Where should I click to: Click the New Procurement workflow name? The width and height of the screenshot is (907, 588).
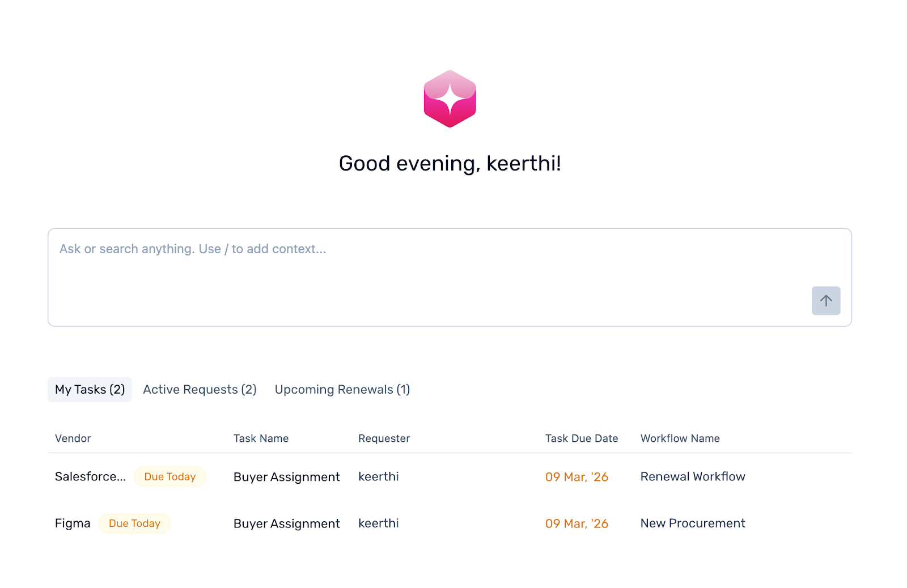[692, 523]
